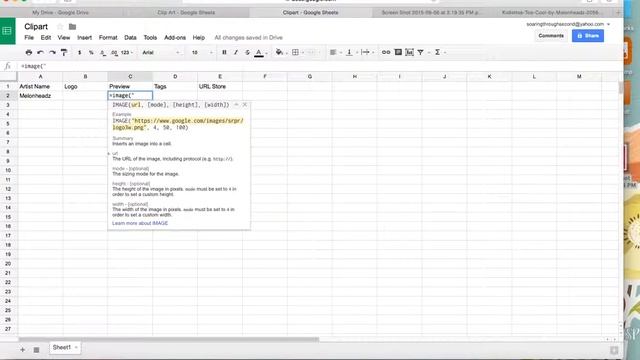Format the cell as percent
Viewport: 640px width, 360px height.
point(91,52)
